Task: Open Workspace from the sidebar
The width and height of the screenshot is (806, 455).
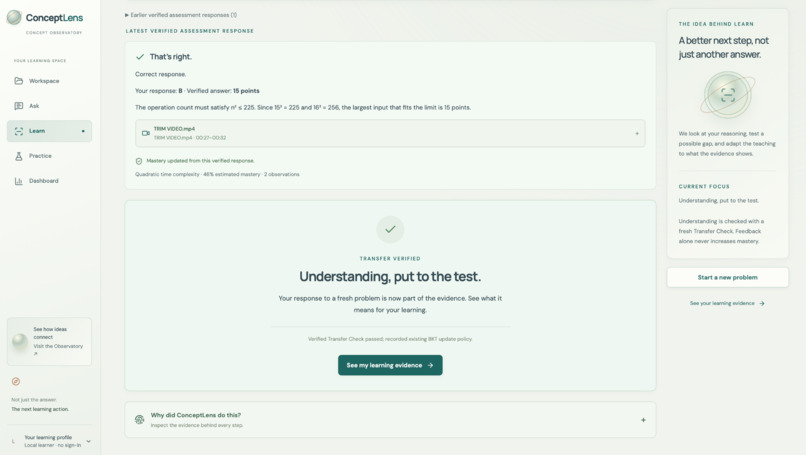Action: 49,81
